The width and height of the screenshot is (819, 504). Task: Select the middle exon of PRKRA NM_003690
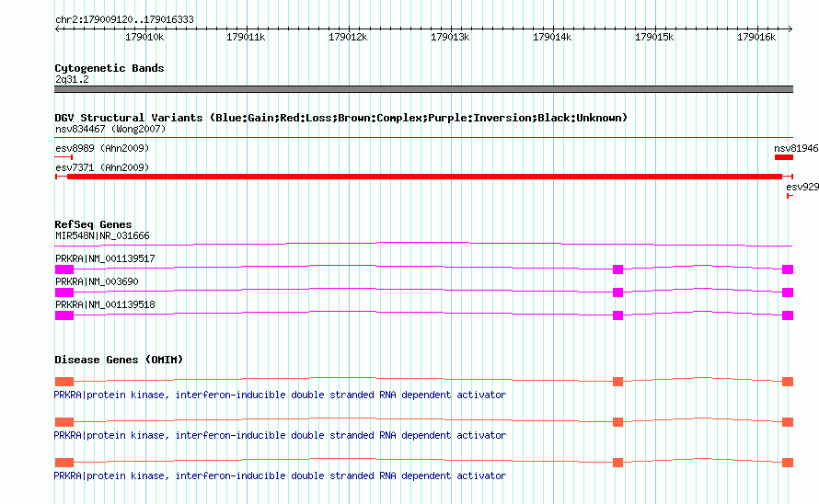(617, 292)
